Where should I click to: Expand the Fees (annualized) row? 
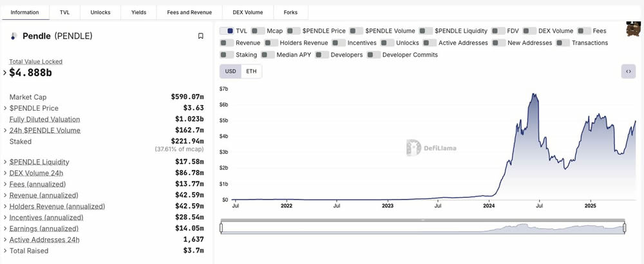[x=5, y=184]
